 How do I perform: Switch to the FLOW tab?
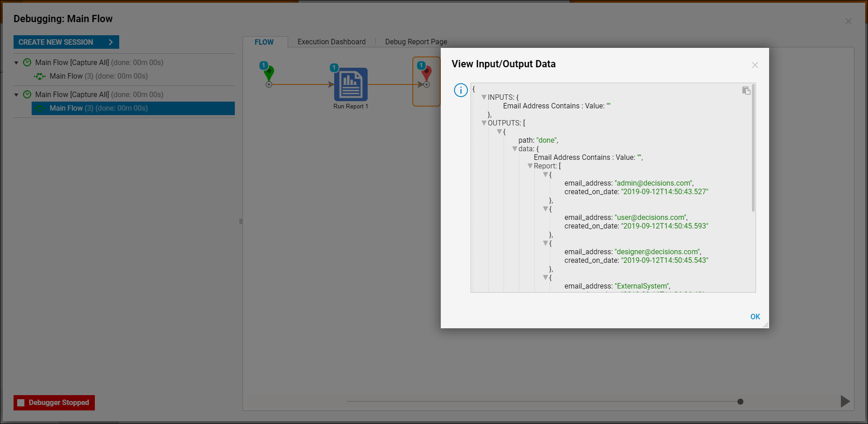(264, 42)
